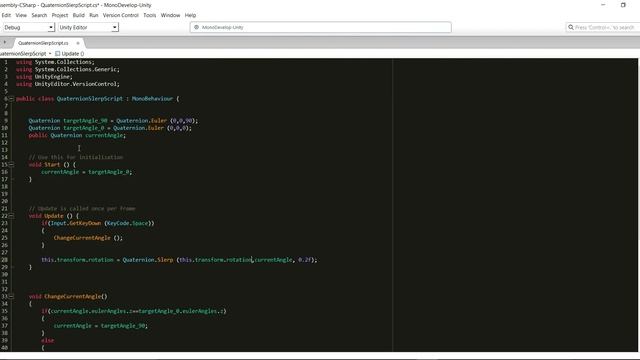Click 'currentAngle = targetAngle_90;' on line 37
The height and width of the screenshot is (360, 640).
[x=101, y=326]
